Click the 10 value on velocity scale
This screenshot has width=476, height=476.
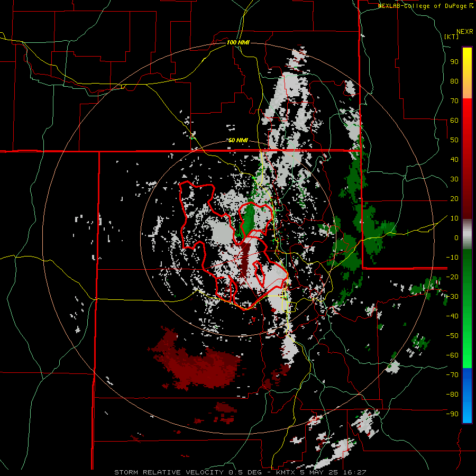click(454, 218)
